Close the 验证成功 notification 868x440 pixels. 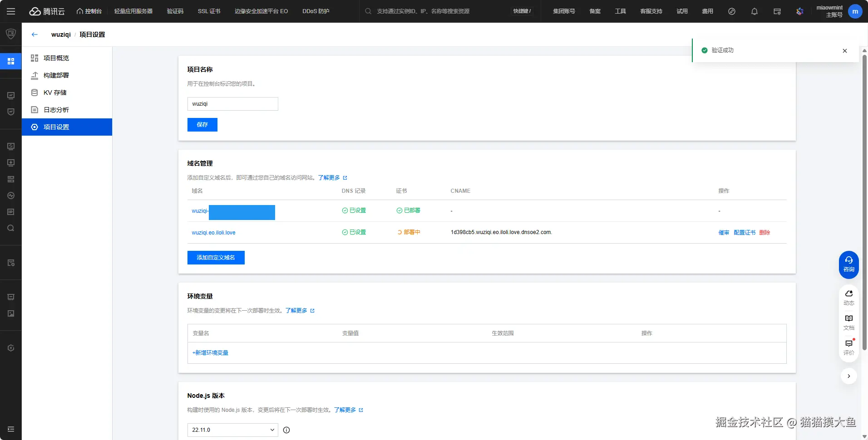coord(845,51)
